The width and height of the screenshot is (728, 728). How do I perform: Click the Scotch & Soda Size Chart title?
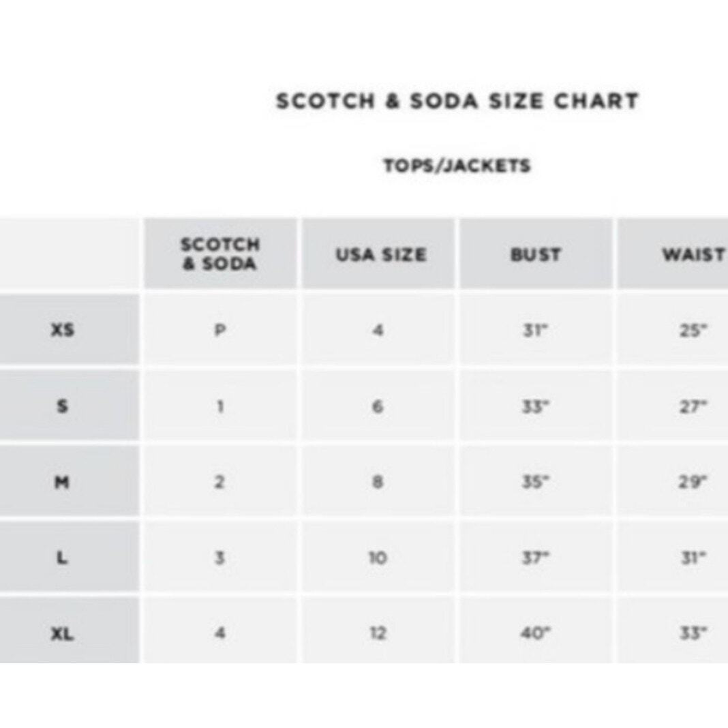[x=457, y=101]
